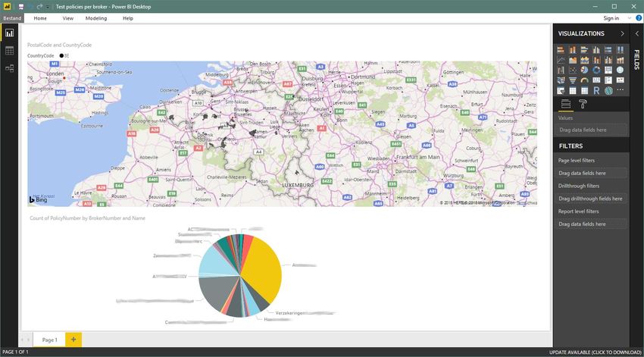This screenshot has height=357, width=644.
Task: Pick the R script visual
Action: tap(596, 91)
